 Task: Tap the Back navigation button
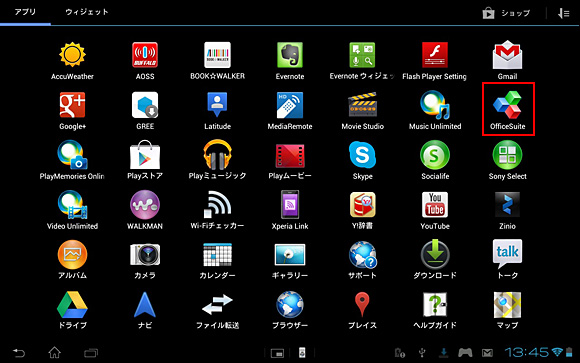coord(19,353)
